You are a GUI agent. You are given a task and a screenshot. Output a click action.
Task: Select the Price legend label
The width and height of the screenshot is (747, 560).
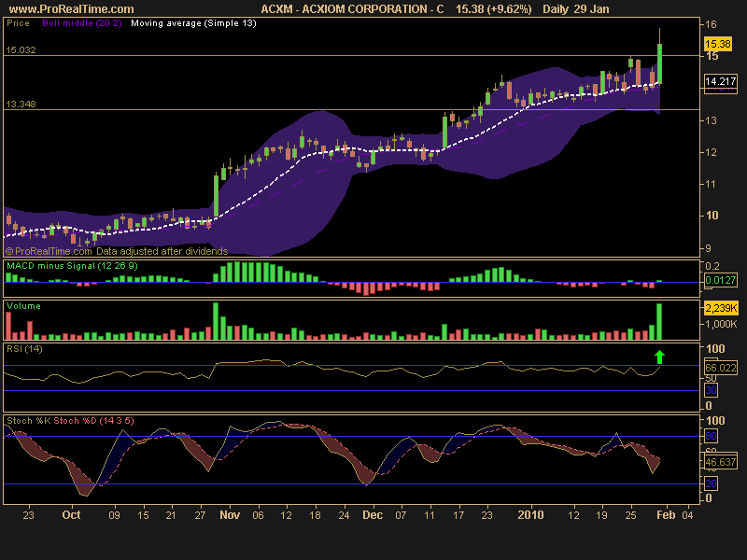click(x=18, y=23)
